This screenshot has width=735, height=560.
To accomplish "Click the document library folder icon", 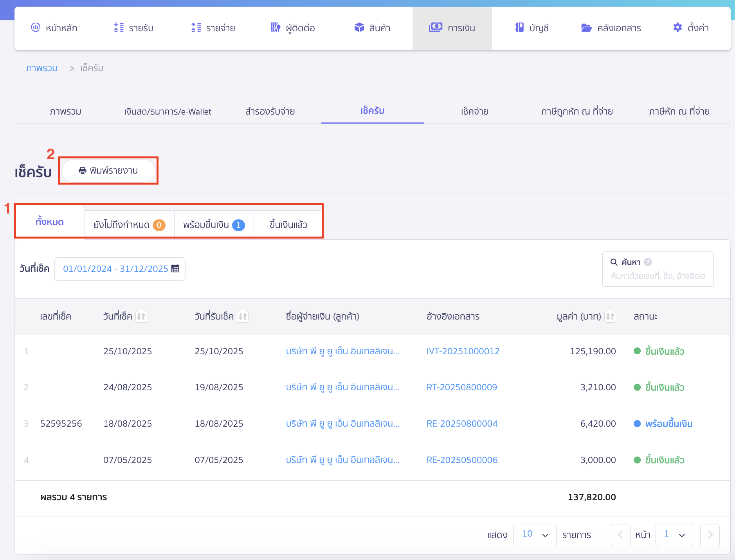I will coord(586,28).
